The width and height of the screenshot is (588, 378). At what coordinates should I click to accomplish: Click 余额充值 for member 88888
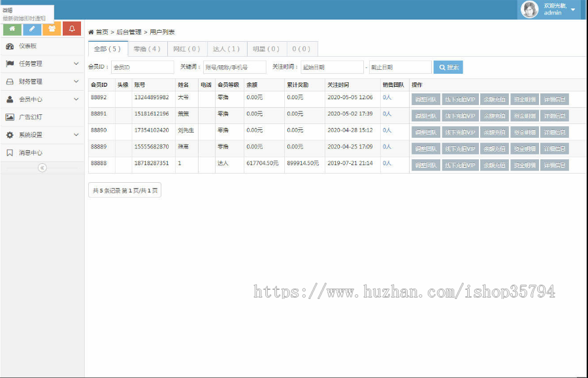[x=493, y=165]
